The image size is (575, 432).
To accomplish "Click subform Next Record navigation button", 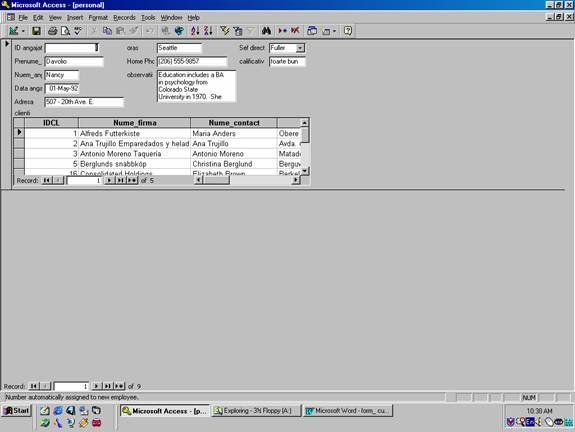I will tap(109, 180).
